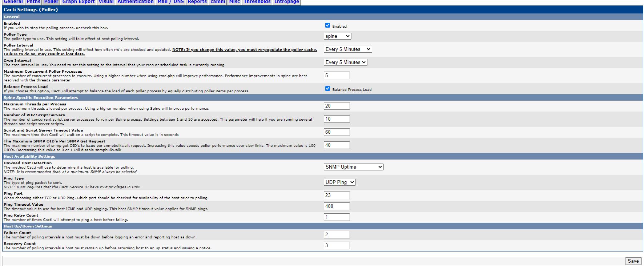
Task: Switch to the Thresholds tab
Action: click(257, 2)
